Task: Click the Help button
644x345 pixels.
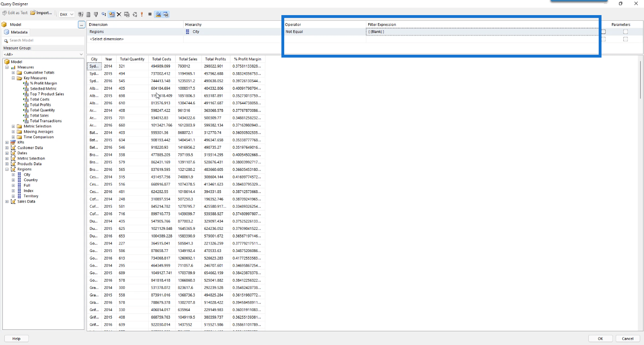Action: coord(17,338)
